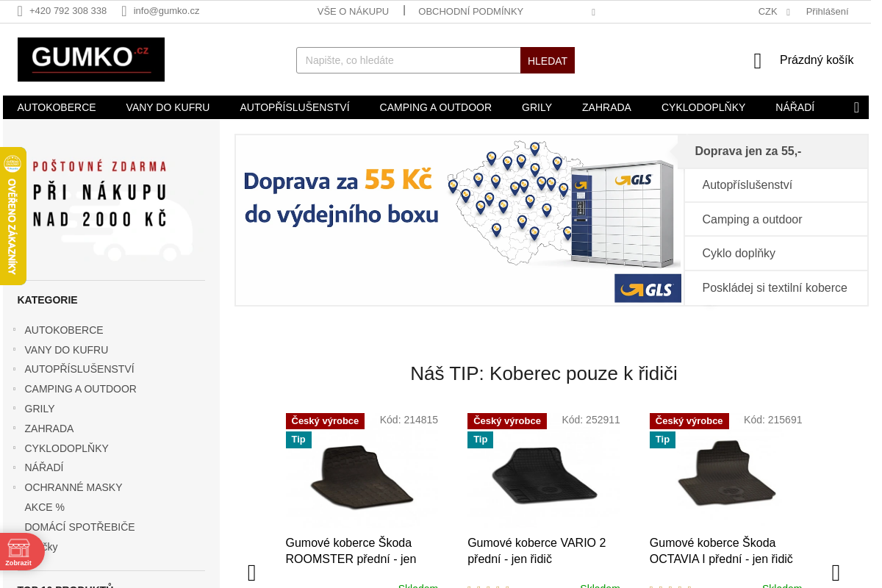The image size is (882, 588).
Task: Open the OBCHODNÍ PODMÍNKY link
Action: [x=470, y=11]
